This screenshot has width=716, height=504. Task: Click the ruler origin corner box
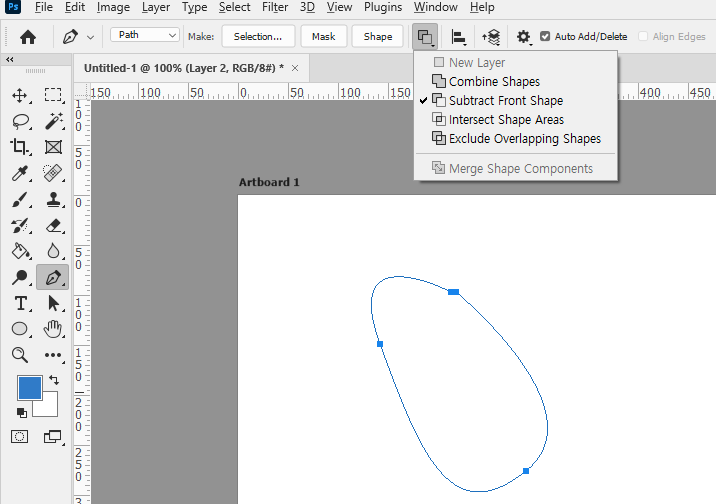click(82, 91)
